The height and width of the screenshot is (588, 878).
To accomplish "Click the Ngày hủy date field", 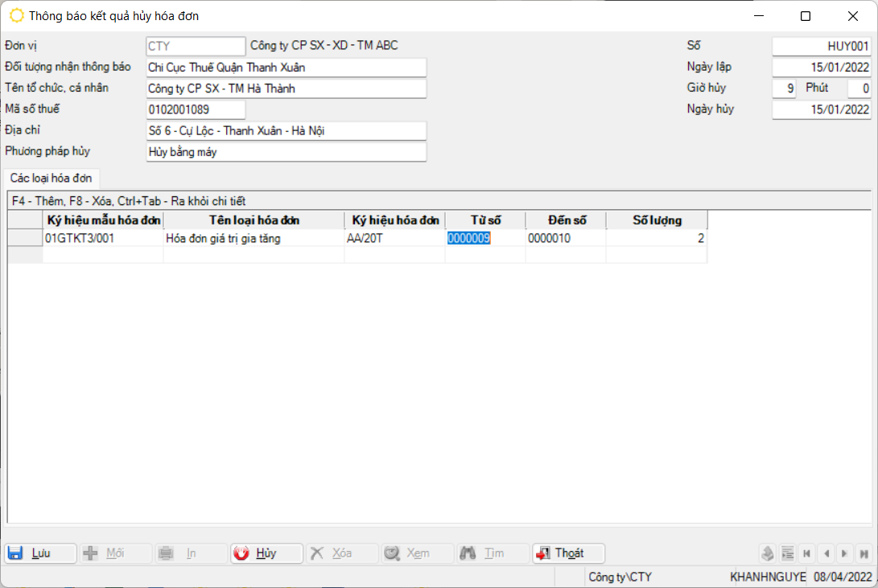I will tap(821, 109).
